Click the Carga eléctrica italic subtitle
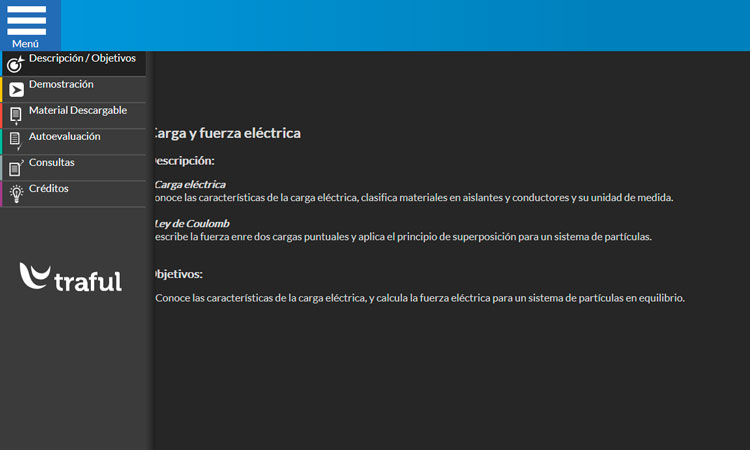This screenshot has height=450, width=750. tap(190, 184)
